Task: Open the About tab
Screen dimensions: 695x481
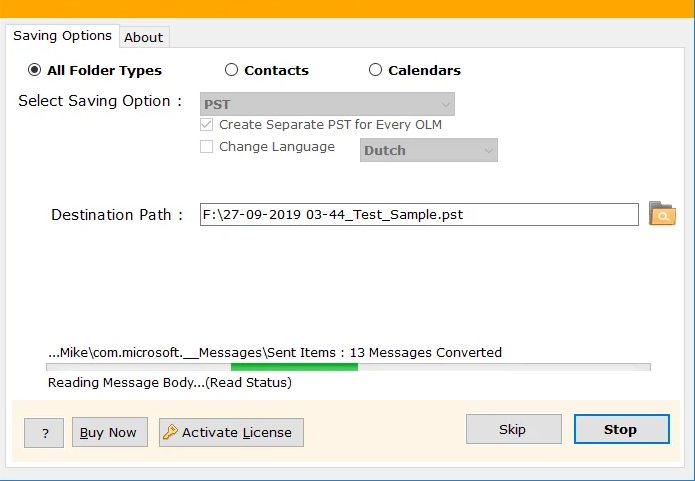Action: click(144, 37)
